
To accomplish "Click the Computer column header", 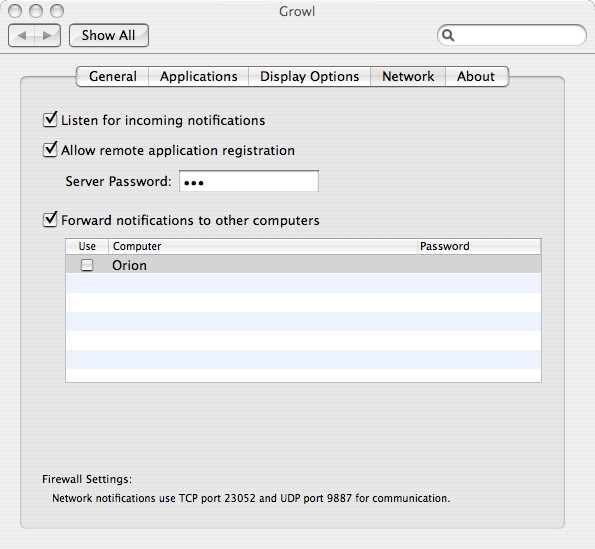I will coord(263,247).
